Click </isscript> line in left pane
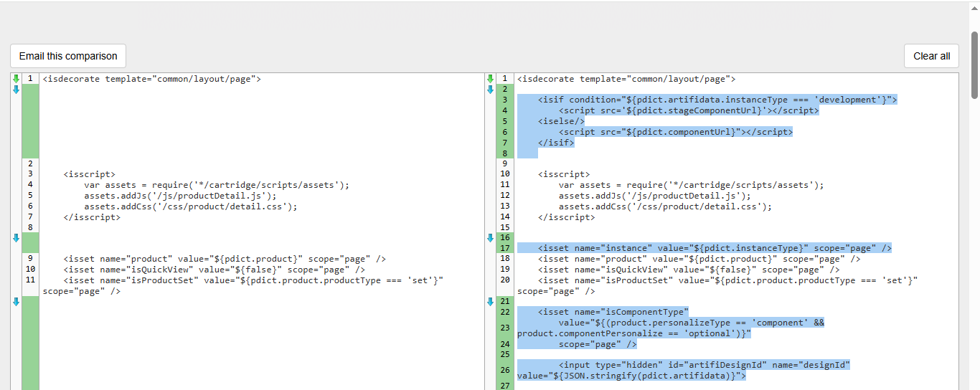 coord(92,217)
